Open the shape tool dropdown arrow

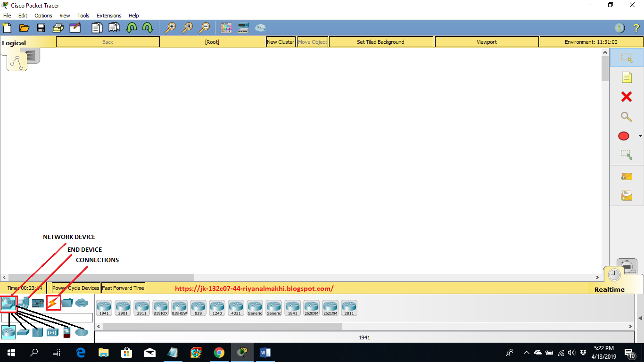640,136
